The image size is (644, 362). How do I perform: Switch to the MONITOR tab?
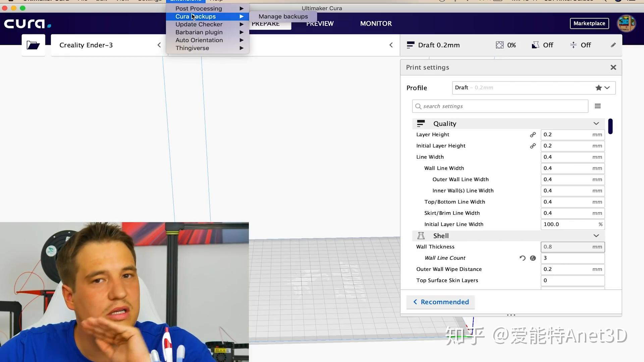pos(376,24)
